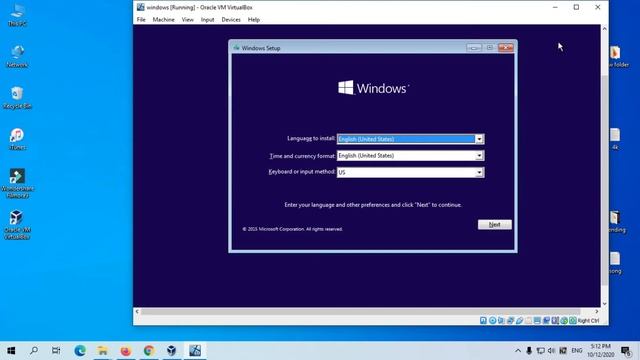Click the Next button in Windows Setup
This screenshot has height=360, width=640.
tap(495, 224)
